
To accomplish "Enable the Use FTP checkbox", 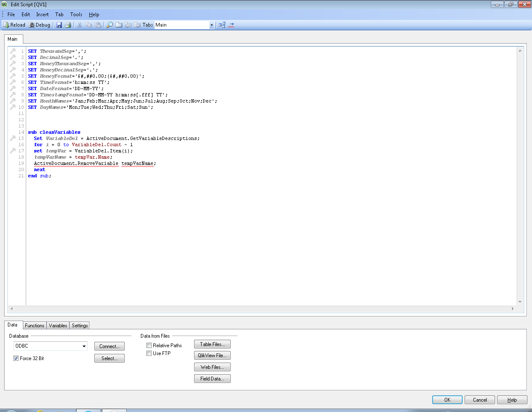I will pyautogui.click(x=149, y=353).
